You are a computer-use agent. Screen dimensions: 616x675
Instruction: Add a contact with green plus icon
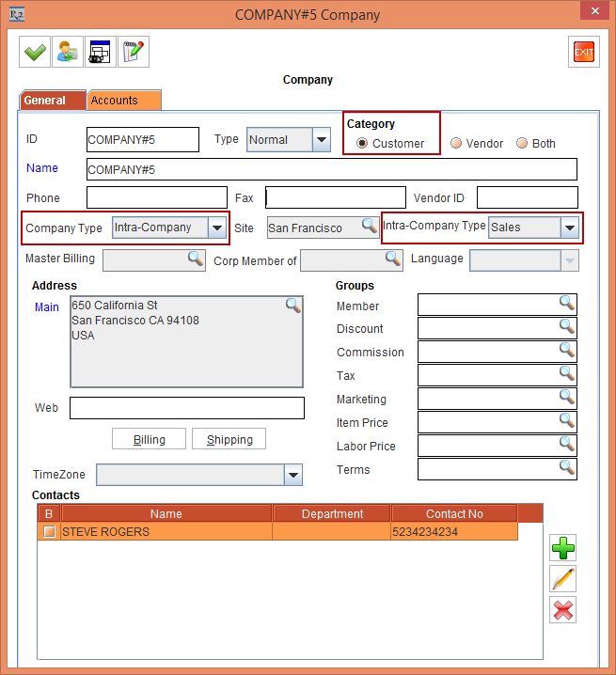tap(563, 547)
